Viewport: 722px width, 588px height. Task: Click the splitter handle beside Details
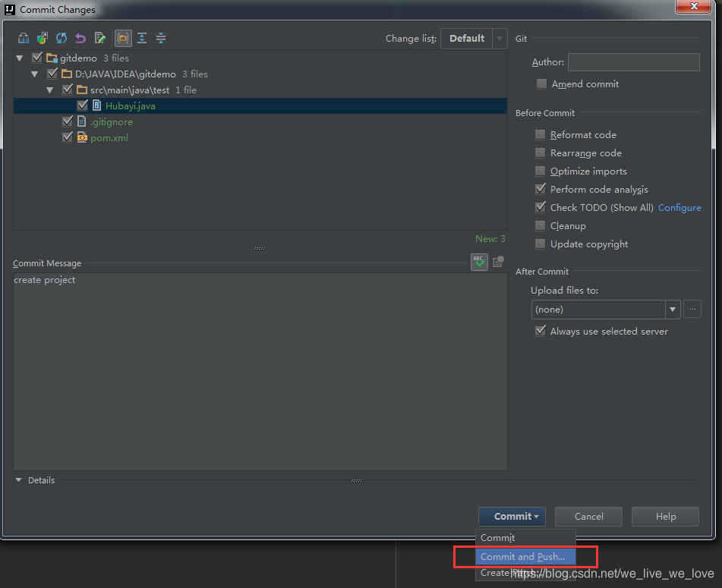[357, 480]
